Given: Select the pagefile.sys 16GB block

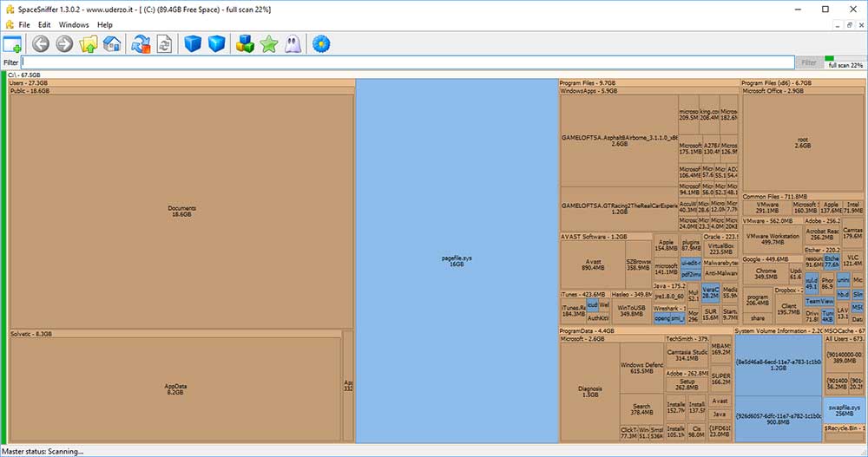Looking at the screenshot, I should pos(457,261).
